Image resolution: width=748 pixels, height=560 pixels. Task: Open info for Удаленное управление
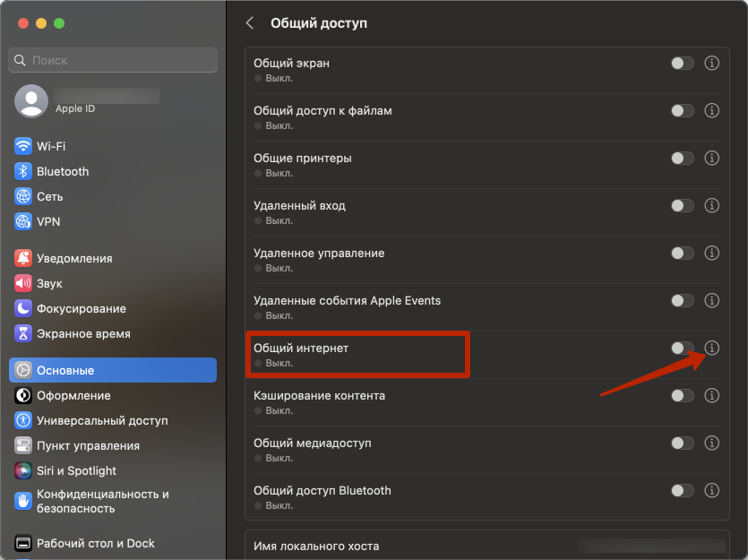pyautogui.click(x=712, y=253)
